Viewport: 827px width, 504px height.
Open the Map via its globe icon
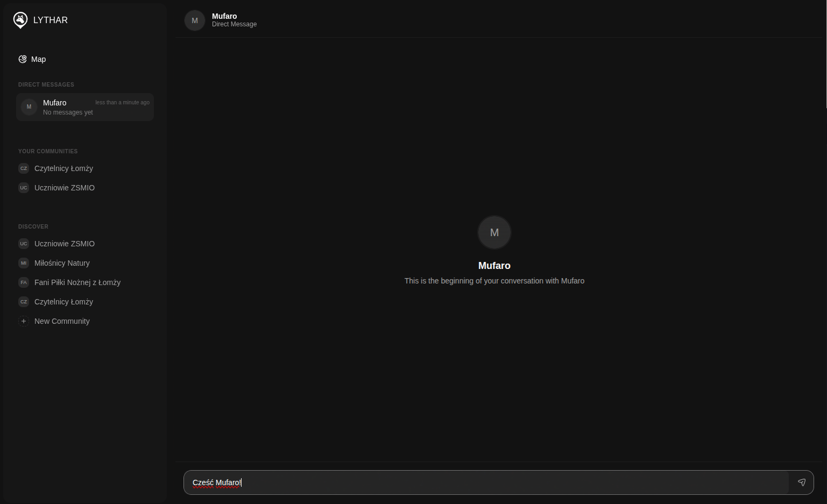tap(23, 59)
